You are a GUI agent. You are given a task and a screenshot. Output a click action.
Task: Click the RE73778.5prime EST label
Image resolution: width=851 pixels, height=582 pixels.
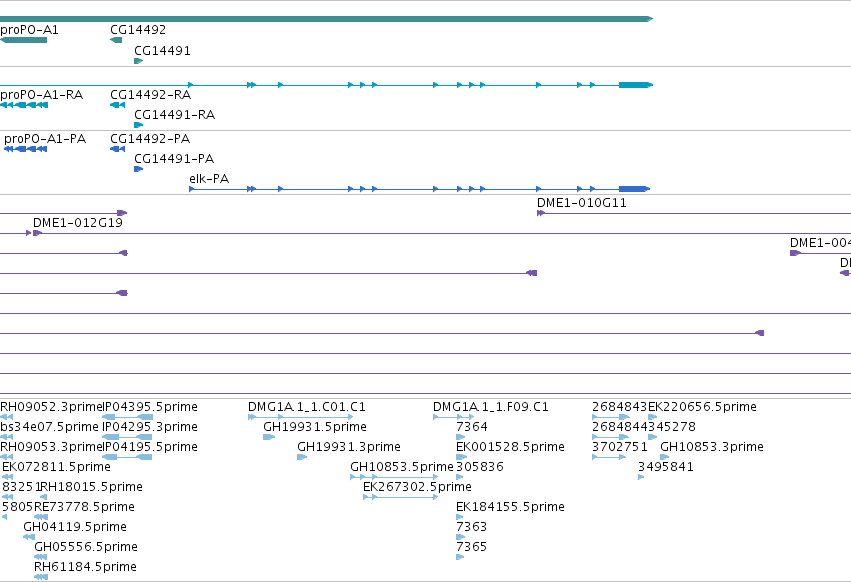pyautogui.click(x=84, y=507)
